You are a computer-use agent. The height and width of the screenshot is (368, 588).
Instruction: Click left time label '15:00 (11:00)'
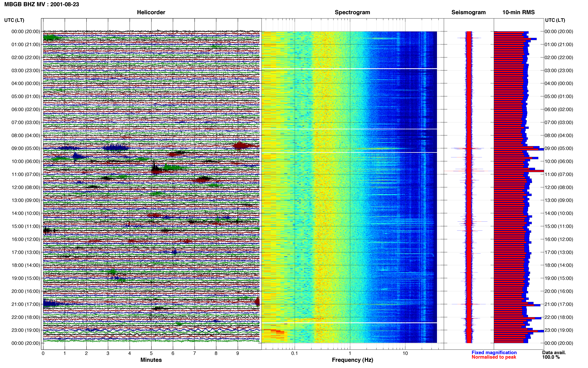[26, 226]
